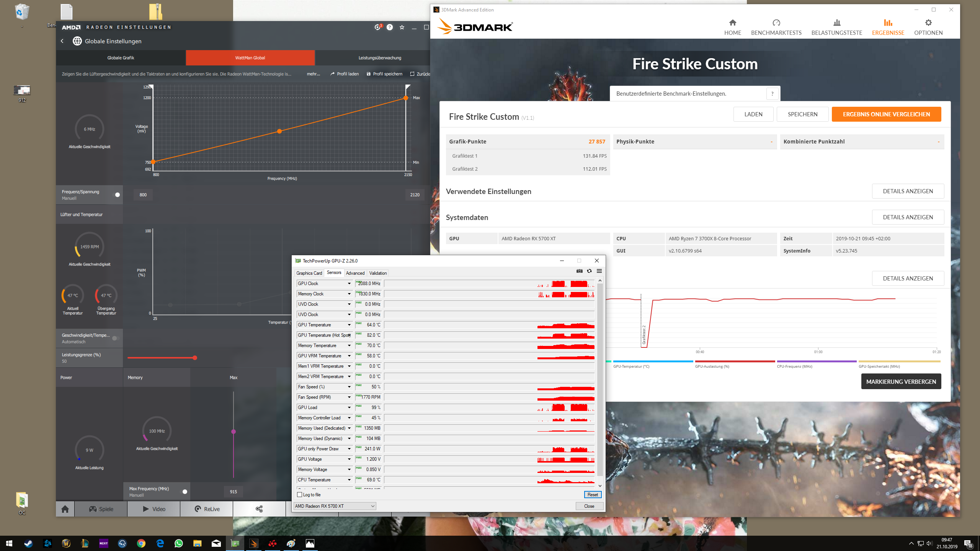The height and width of the screenshot is (551, 980).
Task: Enable Log to file checkbox
Action: pyautogui.click(x=300, y=495)
